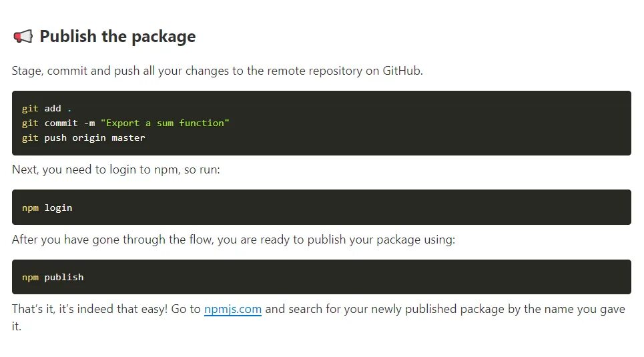Click the "Next, you need to login" sentence
The width and height of the screenshot is (644, 357).
coord(115,169)
